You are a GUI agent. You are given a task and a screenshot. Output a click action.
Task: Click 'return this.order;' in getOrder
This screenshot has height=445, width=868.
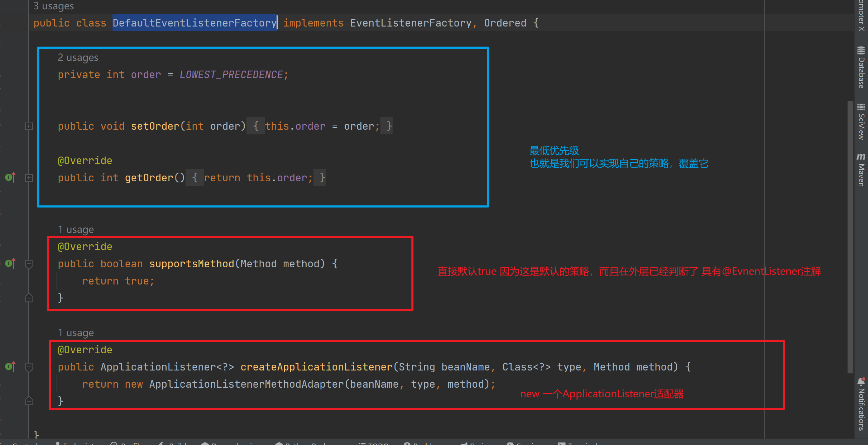[259, 178]
